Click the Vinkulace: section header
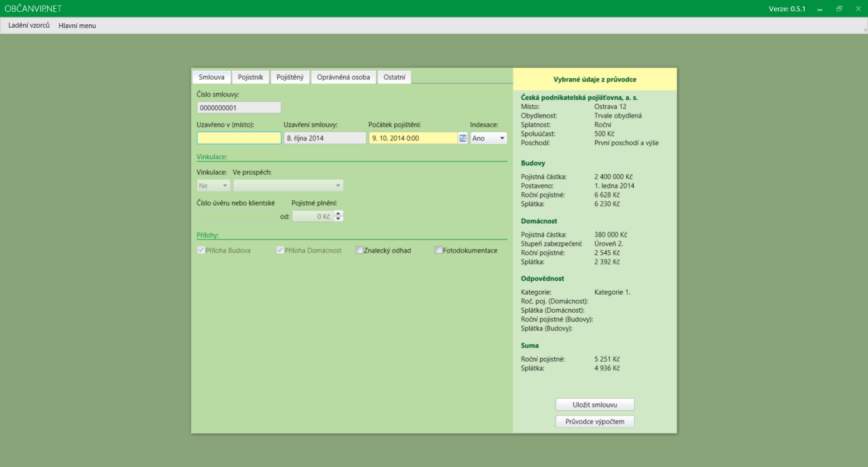 pyautogui.click(x=212, y=157)
